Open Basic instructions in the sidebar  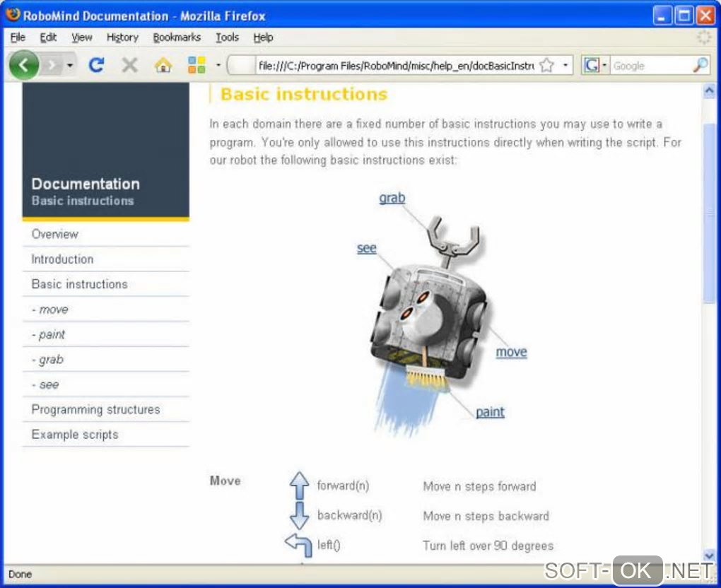click(x=105, y=284)
